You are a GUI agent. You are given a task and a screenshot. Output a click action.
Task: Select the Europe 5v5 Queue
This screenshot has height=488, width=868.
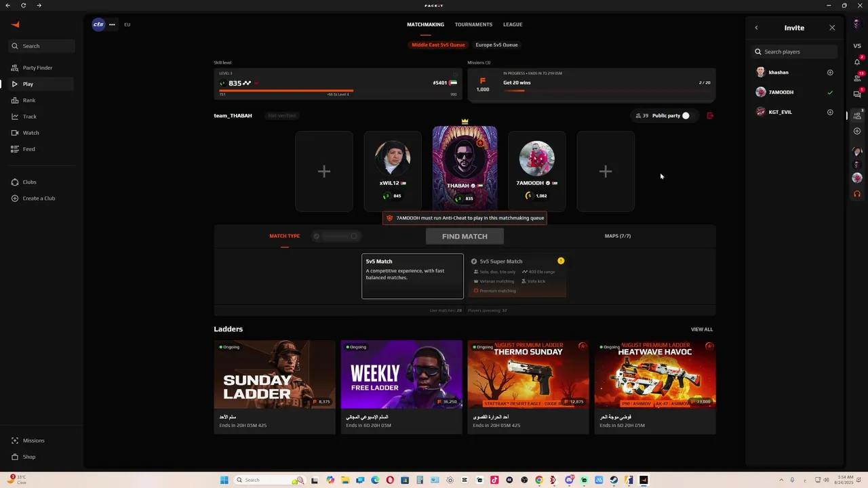point(496,45)
